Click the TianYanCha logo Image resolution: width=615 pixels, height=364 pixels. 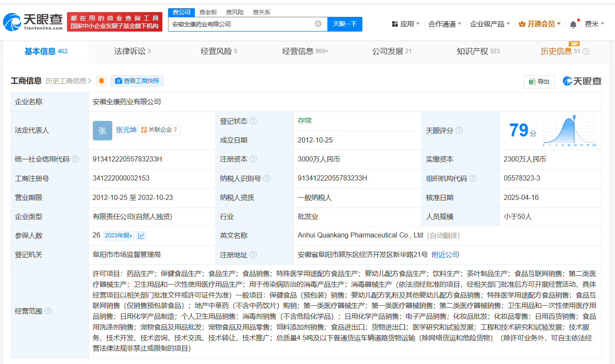[33, 22]
